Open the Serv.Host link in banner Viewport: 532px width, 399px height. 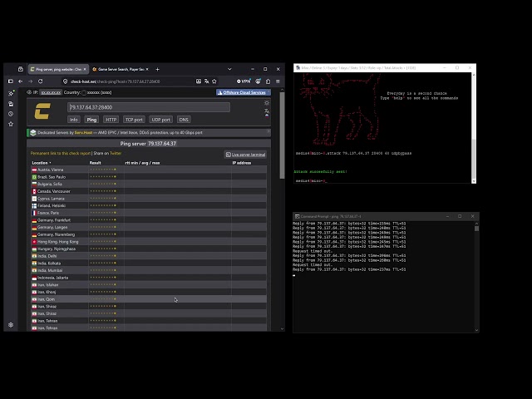(83, 133)
